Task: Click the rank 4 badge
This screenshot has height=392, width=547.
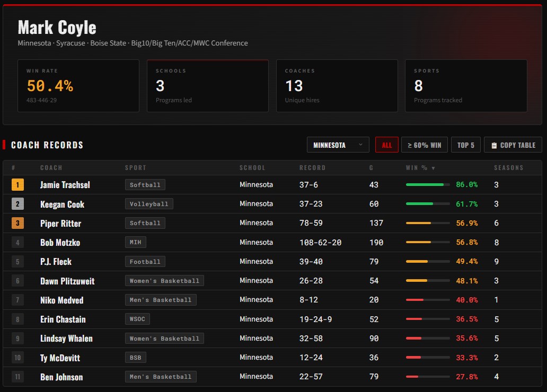Action: pos(18,242)
